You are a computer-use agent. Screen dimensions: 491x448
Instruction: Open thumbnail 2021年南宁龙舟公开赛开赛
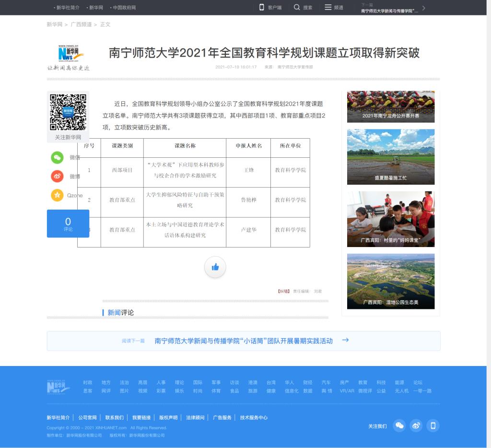point(391,106)
